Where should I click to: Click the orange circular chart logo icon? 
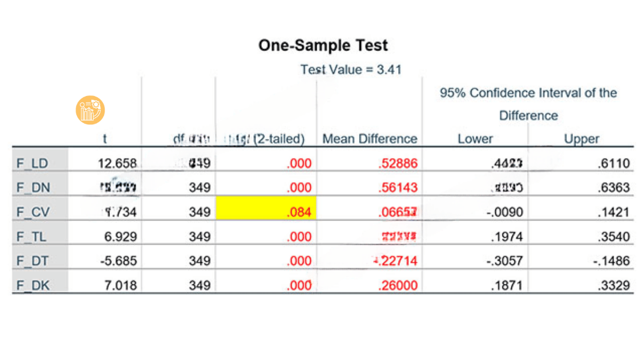[90, 111]
